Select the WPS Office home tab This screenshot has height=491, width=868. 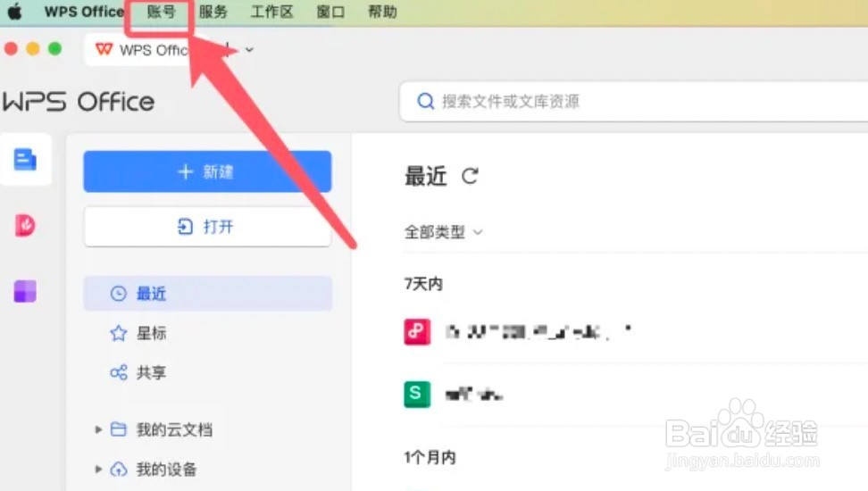pos(143,50)
